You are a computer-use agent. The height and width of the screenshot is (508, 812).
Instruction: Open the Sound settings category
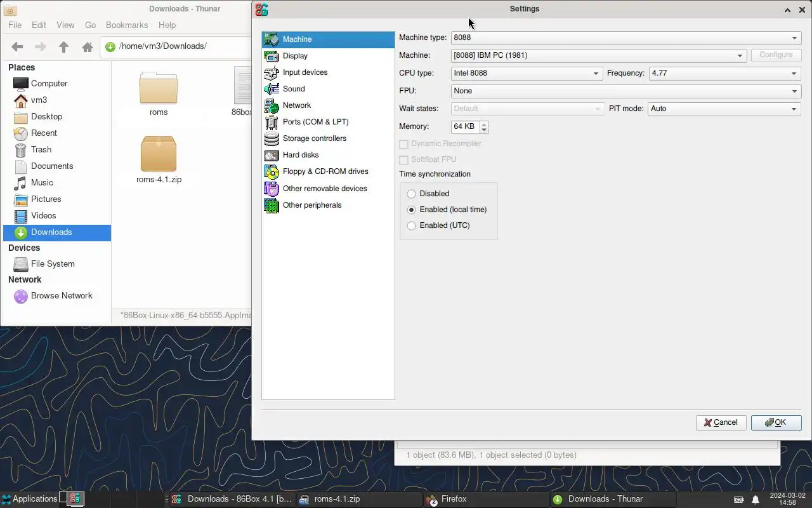328,89
